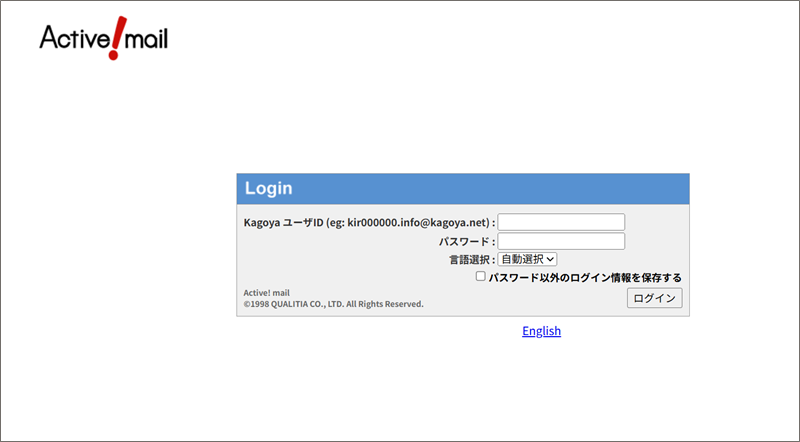Viewport: 800px width, 442px height.
Task: Enable the save login information checkbox
Action: (481, 276)
